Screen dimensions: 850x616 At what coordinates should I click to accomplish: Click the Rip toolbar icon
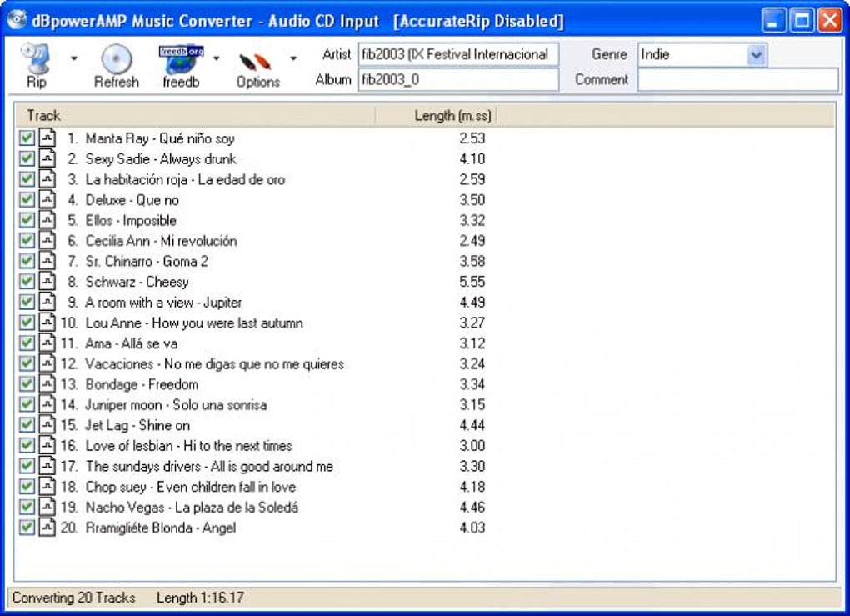[x=36, y=59]
